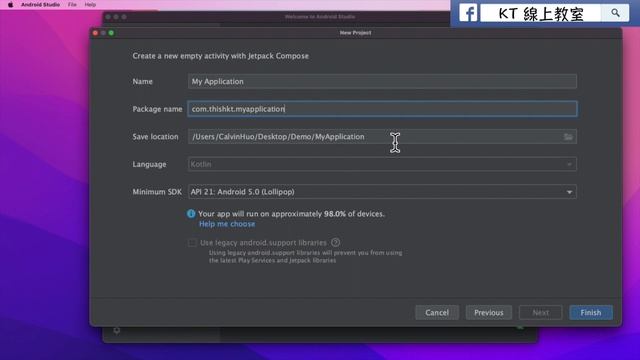Viewport: 640px width, 360px height.
Task: Click the info icon beside device percentage
Action: (x=191, y=213)
